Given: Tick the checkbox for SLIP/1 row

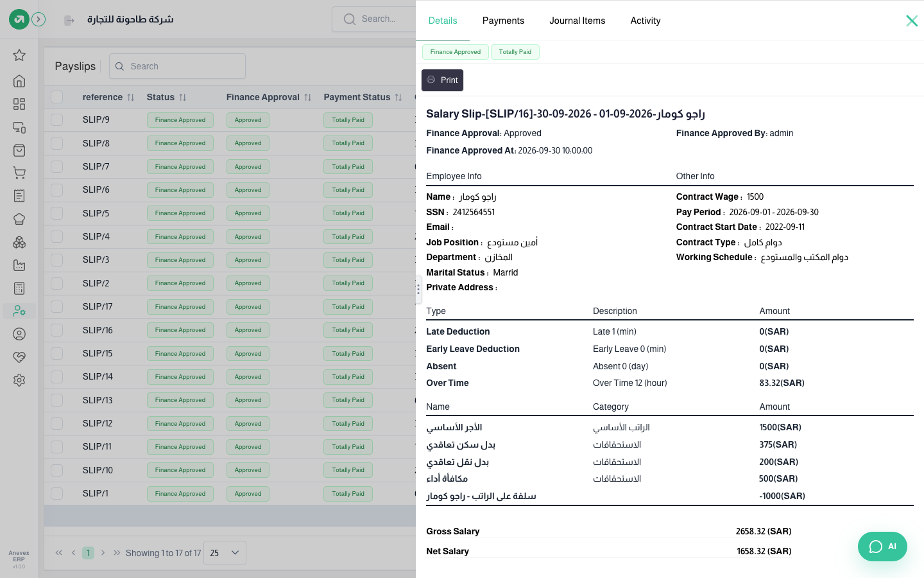Looking at the screenshot, I should pyautogui.click(x=57, y=493).
